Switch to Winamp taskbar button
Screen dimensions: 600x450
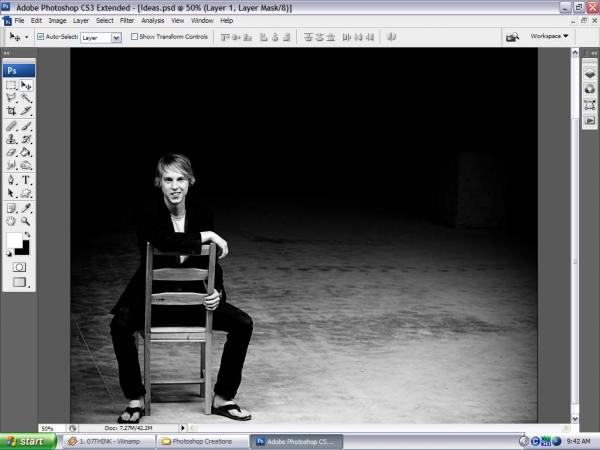click(x=109, y=442)
